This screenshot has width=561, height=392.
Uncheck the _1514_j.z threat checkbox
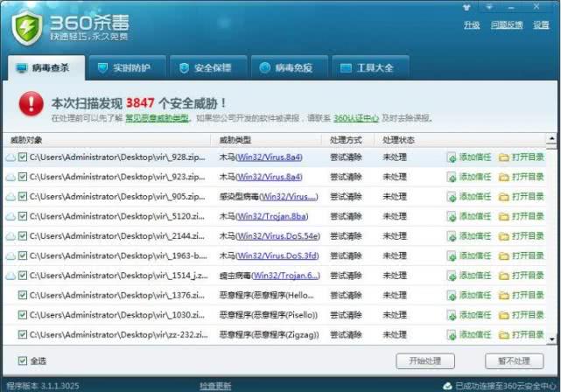pyautogui.click(x=23, y=275)
